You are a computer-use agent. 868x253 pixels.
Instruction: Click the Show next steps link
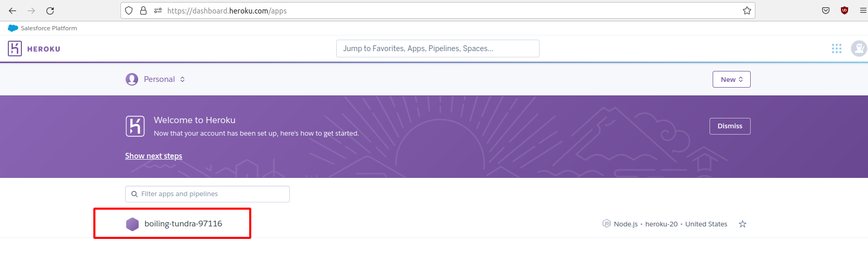point(154,156)
